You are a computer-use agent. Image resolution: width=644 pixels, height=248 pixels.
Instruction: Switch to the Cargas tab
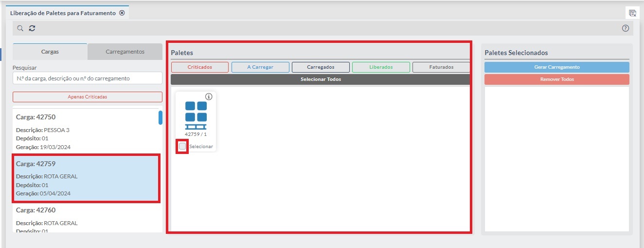(50, 52)
